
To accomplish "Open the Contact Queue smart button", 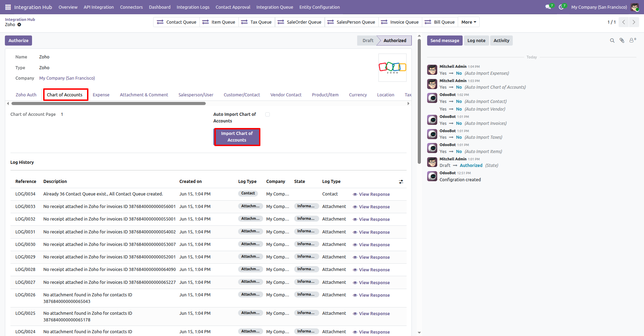I will click(176, 22).
